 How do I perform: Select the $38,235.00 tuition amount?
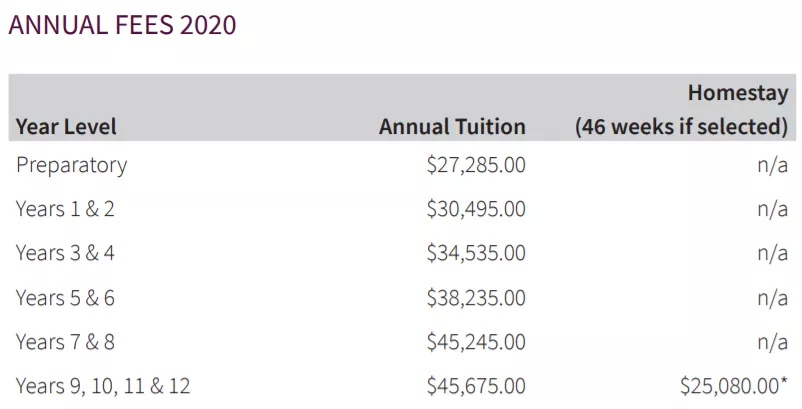click(x=476, y=298)
